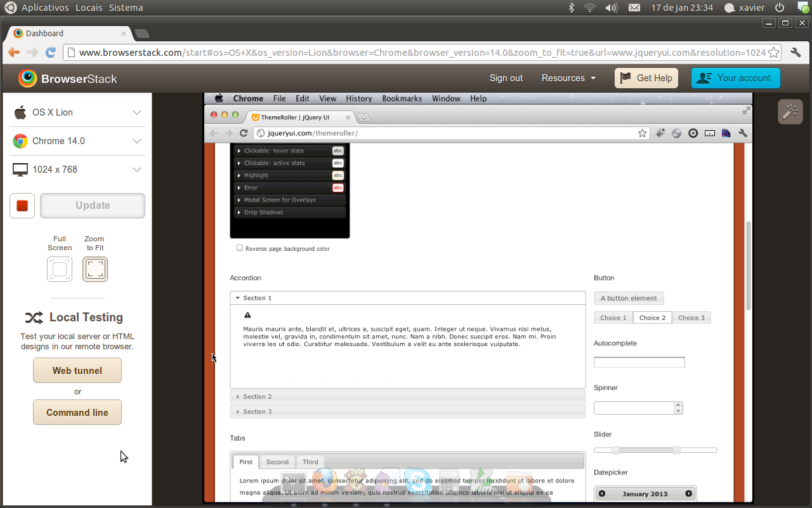This screenshot has width=812, height=508.
Task: Toggle the Zoom to Fit option
Action: point(95,269)
